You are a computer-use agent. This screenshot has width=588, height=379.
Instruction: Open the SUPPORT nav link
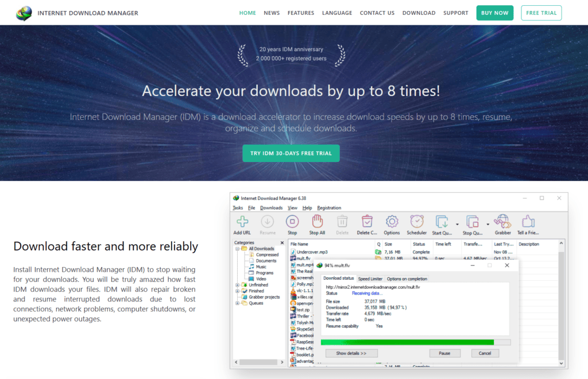point(455,13)
